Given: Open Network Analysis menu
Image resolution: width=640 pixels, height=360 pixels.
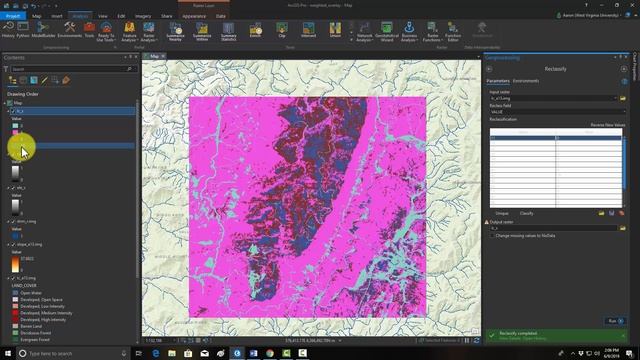Looking at the screenshot, I should point(364,32).
